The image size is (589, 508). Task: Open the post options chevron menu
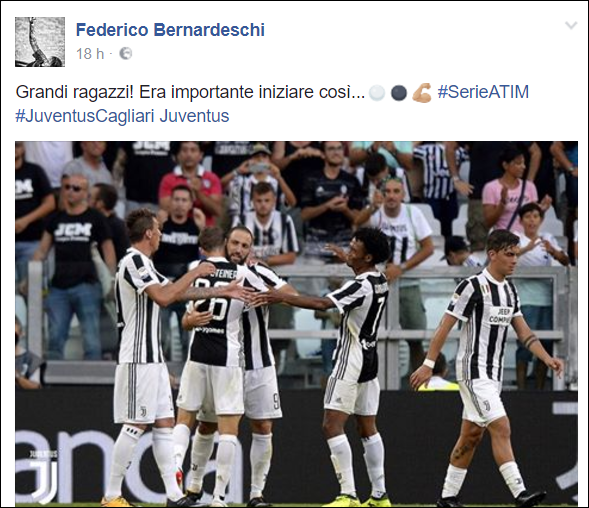pyautogui.click(x=571, y=26)
